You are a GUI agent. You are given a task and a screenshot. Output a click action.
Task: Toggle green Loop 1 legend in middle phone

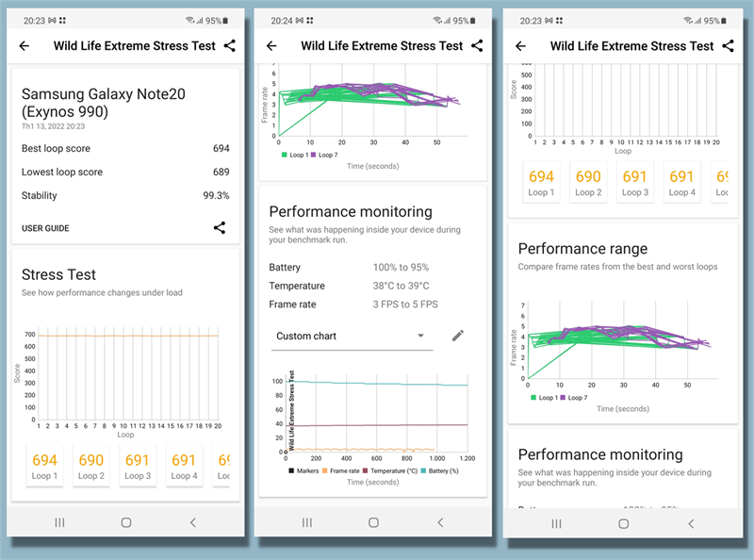point(295,155)
